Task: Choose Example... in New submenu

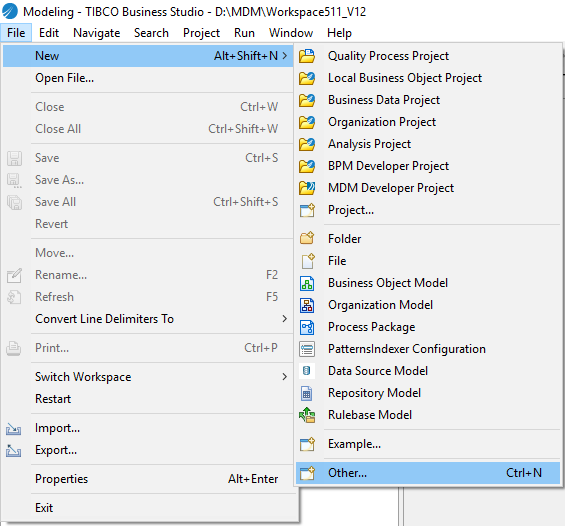Action: [428, 444]
